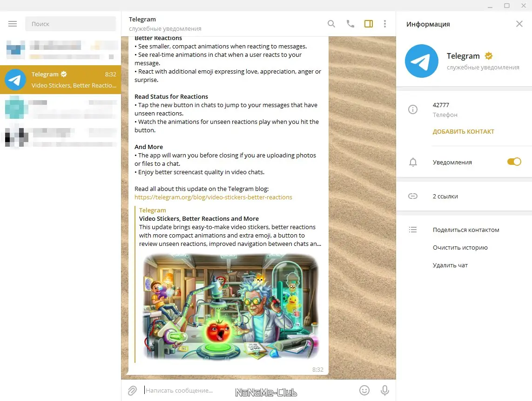Click the Написать сообщение message field

tap(249, 390)
